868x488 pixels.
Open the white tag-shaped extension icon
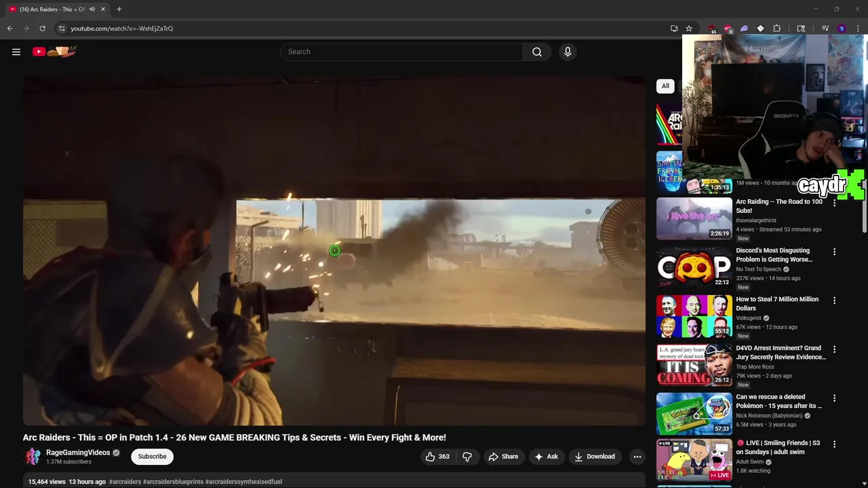click(x=760, y=28)
